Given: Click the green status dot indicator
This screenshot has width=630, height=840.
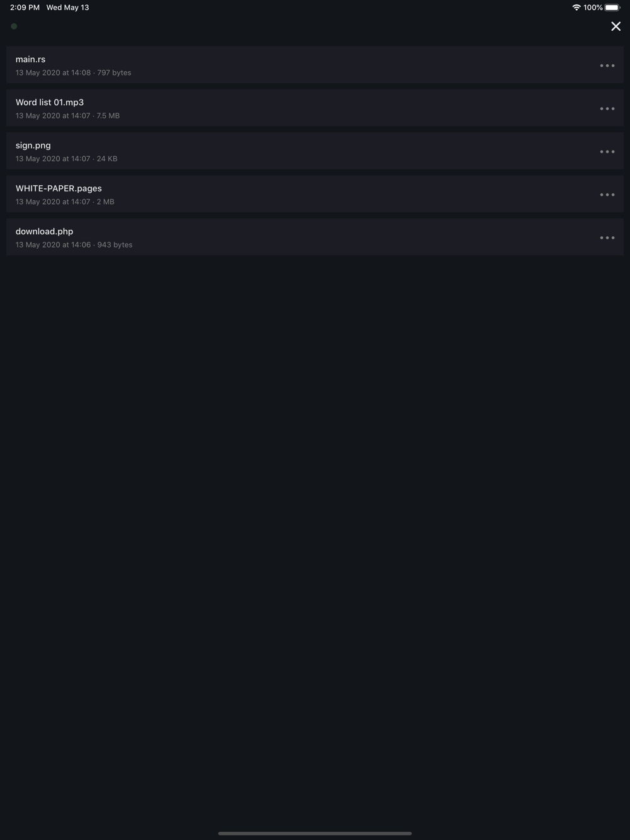Looking at the screenshot, I should tap(14, 26).
